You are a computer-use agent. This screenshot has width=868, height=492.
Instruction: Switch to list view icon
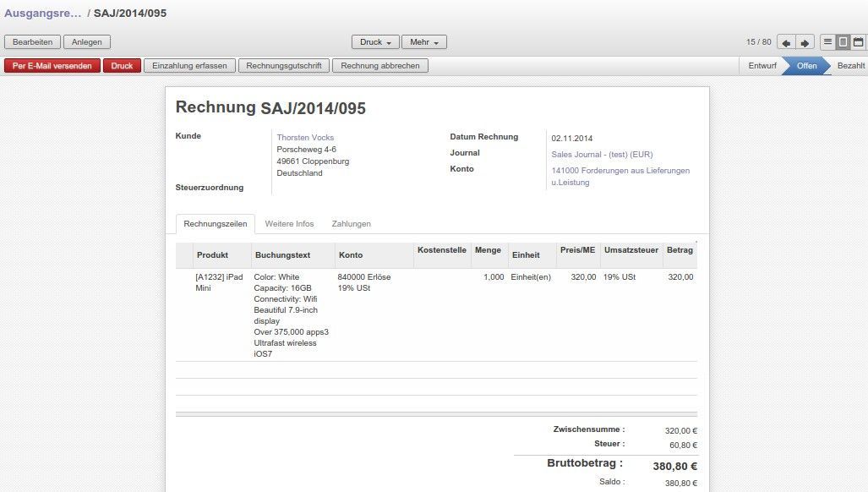pos(828,42)
